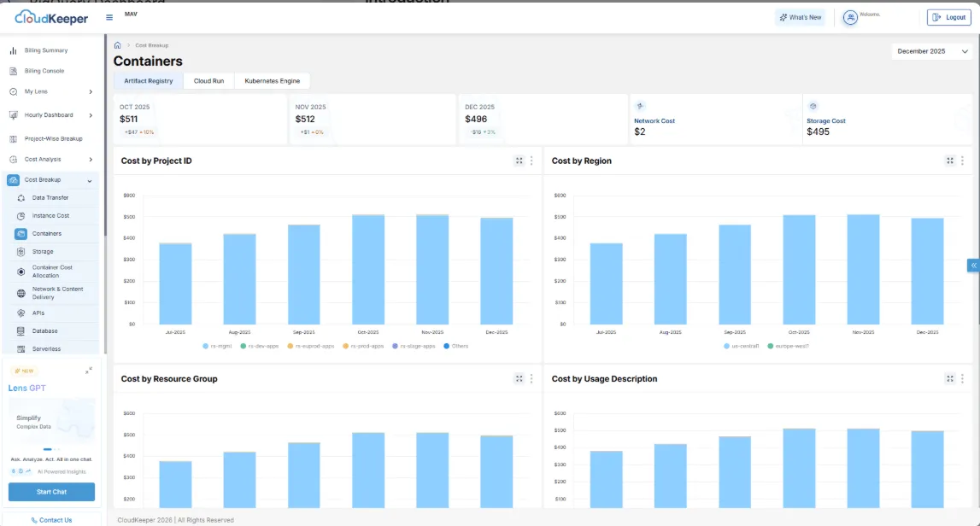This screenshot has width=980, height=526.
Task: Click the Jul-2025 bar in Cost by Project ID
Action: point(175,283)
